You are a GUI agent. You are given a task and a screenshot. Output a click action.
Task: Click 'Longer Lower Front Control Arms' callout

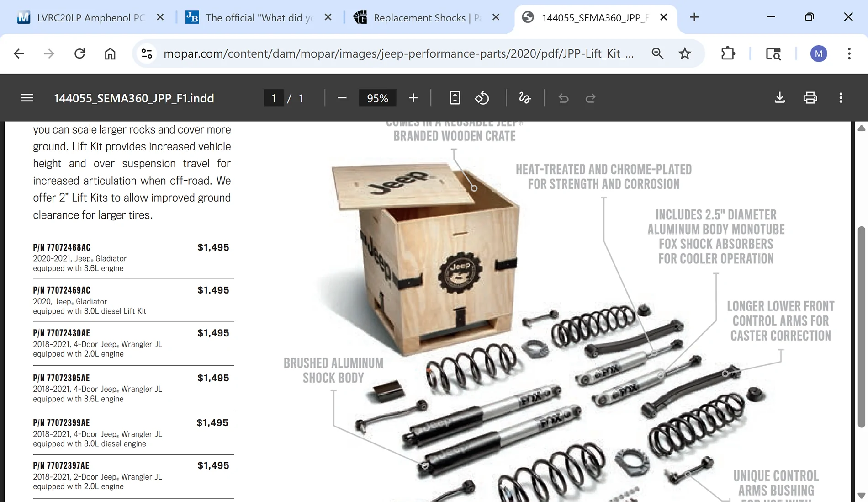pos(781,321)
